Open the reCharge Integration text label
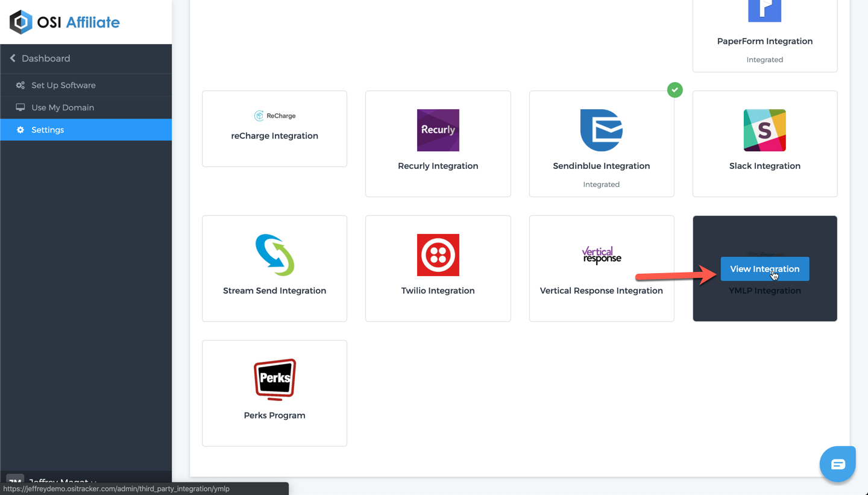The height and width of the screenshot is (495, 868). [x=275, y=136]
